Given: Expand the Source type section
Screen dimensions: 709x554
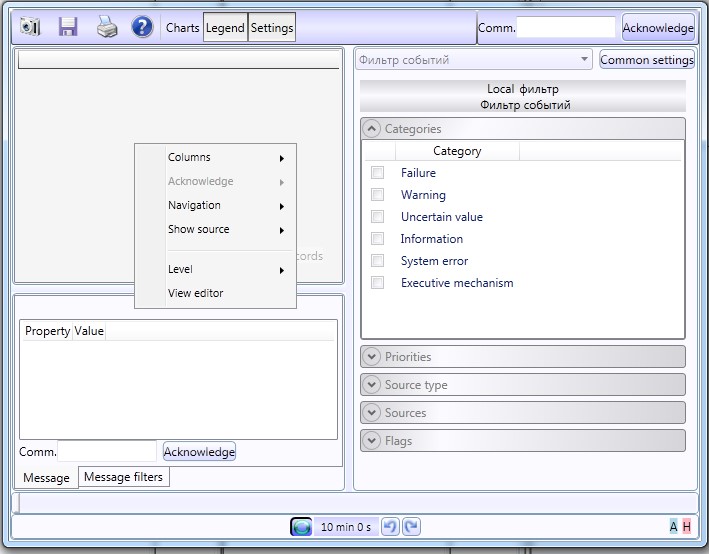Looking at the screenshot, I should click(x=371, y=385).
